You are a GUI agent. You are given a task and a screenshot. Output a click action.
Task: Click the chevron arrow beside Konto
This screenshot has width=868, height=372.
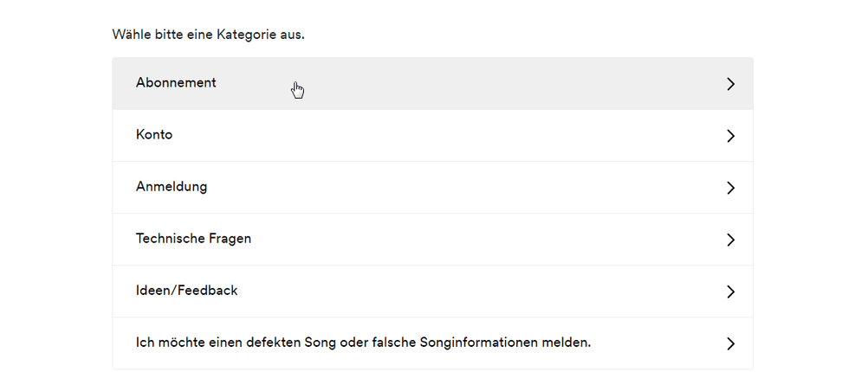click(730, 136)
